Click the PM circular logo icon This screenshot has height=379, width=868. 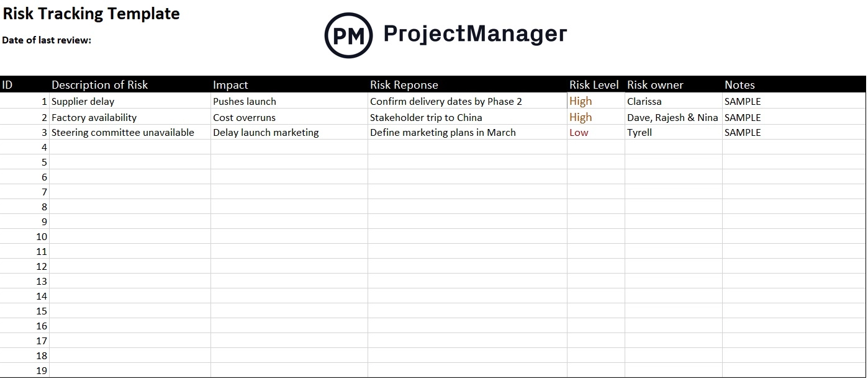[348, 35]
